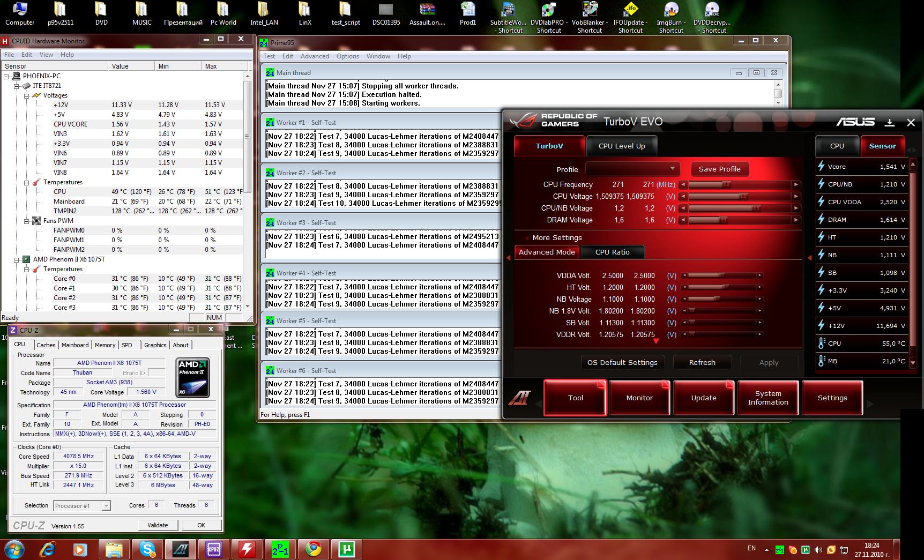This screenshot has height=560, width=924.
Task: Open the CPU-Z About tab
Action: (x=181, y=345)
